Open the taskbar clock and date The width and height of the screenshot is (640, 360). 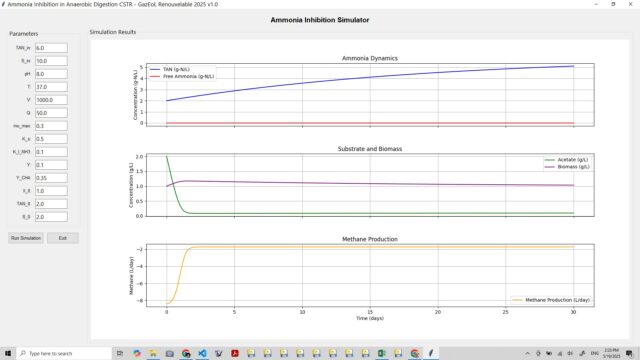611,353
